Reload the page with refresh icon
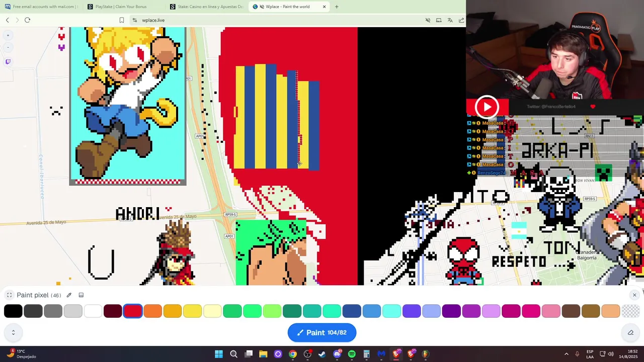 [x=27, y=20]
